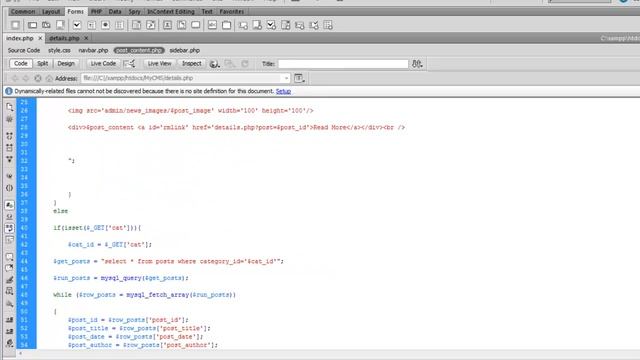Toggle Highlight Invalid Code
Screen dimensions: 640x360
[9, 216]
